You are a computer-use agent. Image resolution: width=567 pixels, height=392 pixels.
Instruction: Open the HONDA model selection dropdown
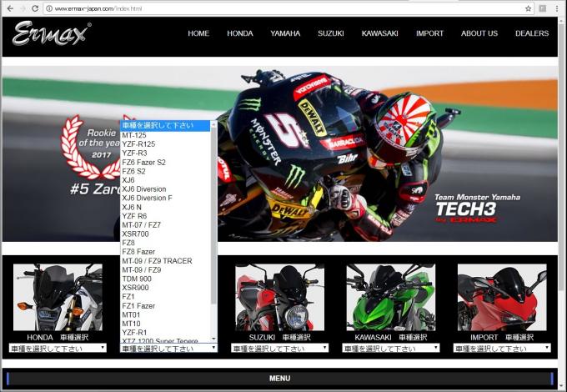(57, 348)
